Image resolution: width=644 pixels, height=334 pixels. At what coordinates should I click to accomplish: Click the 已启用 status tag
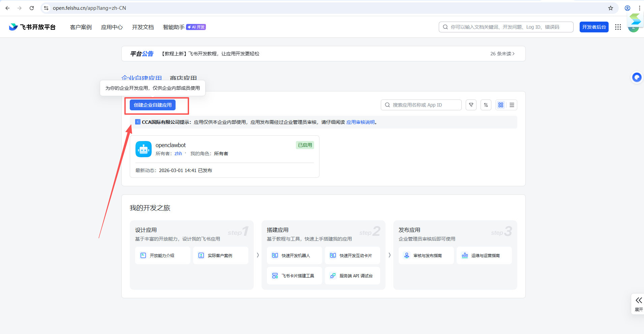click(x=305, y=145)
